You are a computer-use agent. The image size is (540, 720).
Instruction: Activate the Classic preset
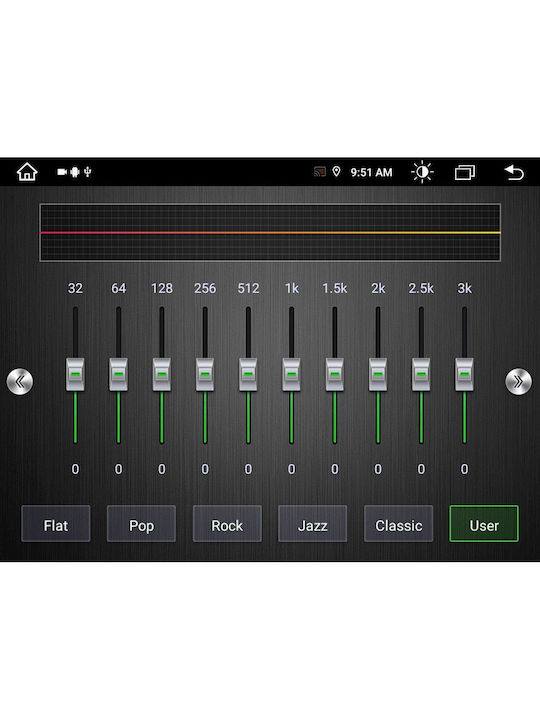(399, 524)
